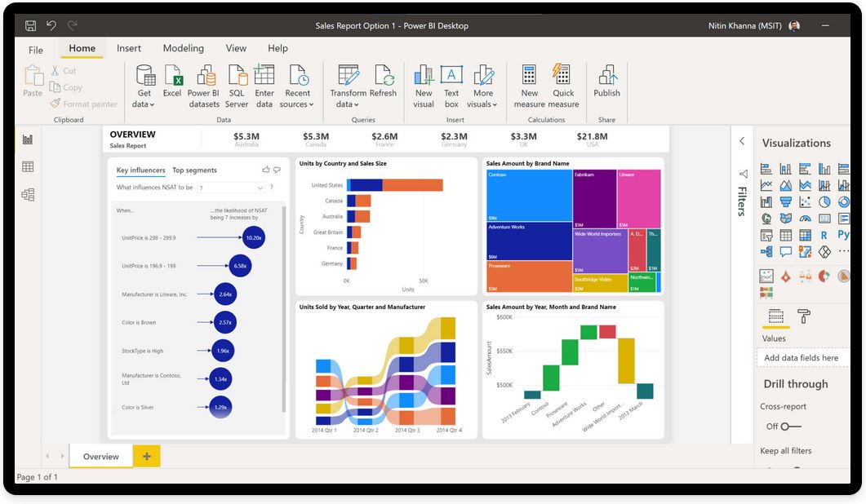
Task: Click the 10.20x influencer bubble
Action: pos(254,237)
